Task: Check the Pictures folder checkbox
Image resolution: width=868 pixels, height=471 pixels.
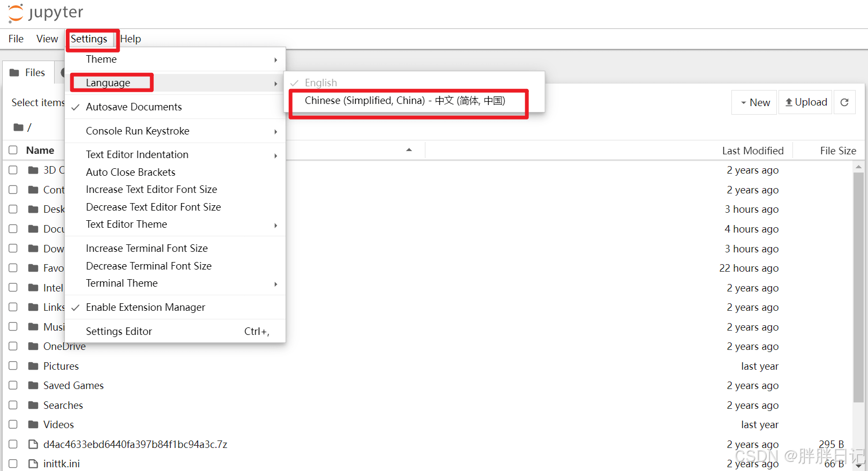Action: click(x=13, y=365)
